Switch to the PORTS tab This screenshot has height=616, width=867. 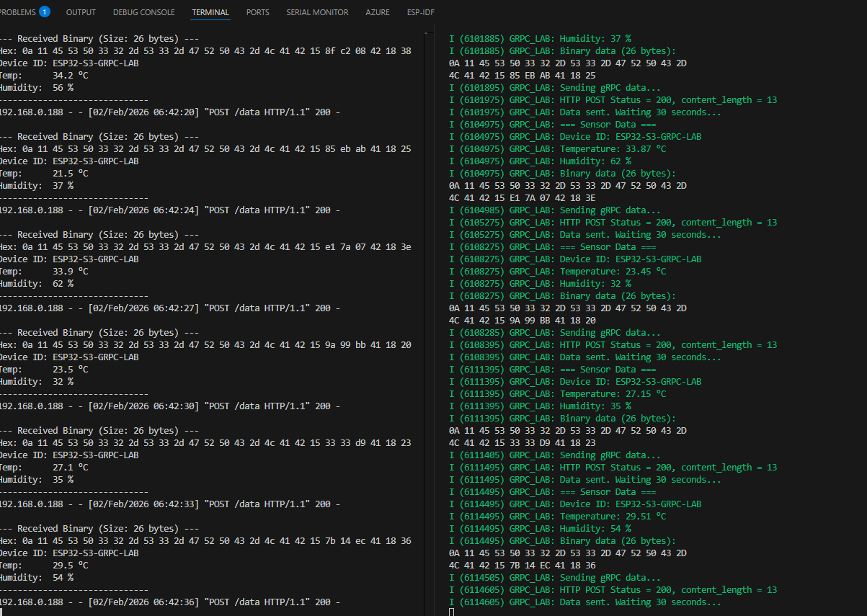pos(257,12)
